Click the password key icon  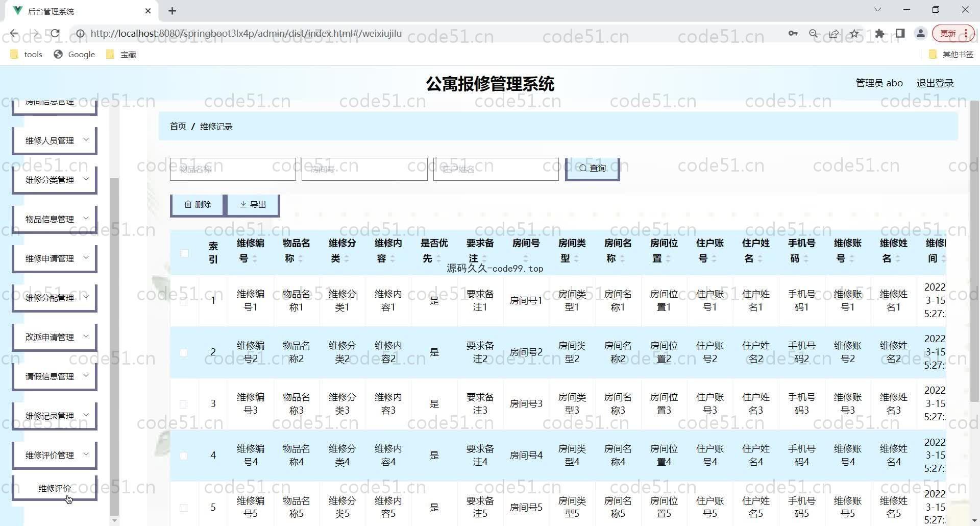pyautogui.click(x=793, y=34)
